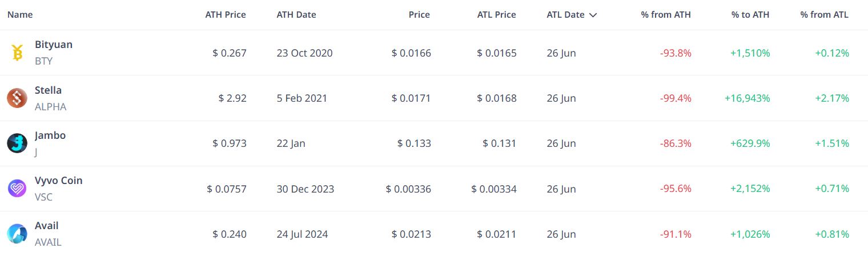Screen dimensions: 868x256
Task: Sort by the ATL Price header
Action: coord(497,15)
